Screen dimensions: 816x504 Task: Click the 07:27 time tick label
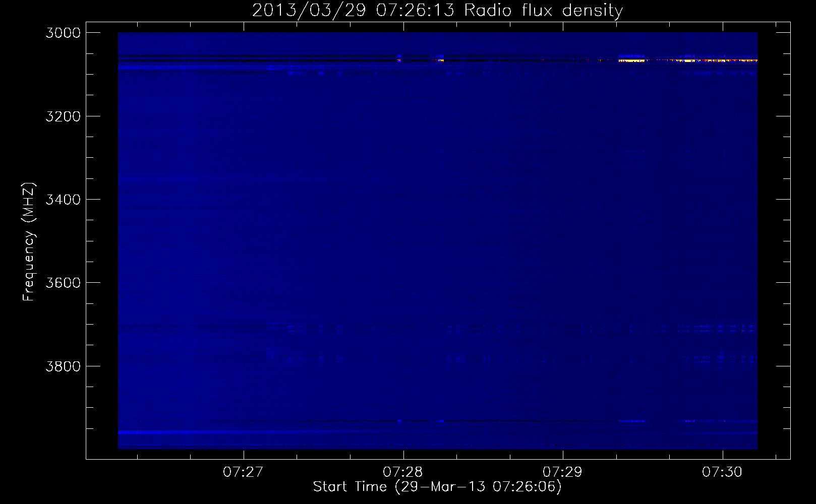[x=243, y=472]
